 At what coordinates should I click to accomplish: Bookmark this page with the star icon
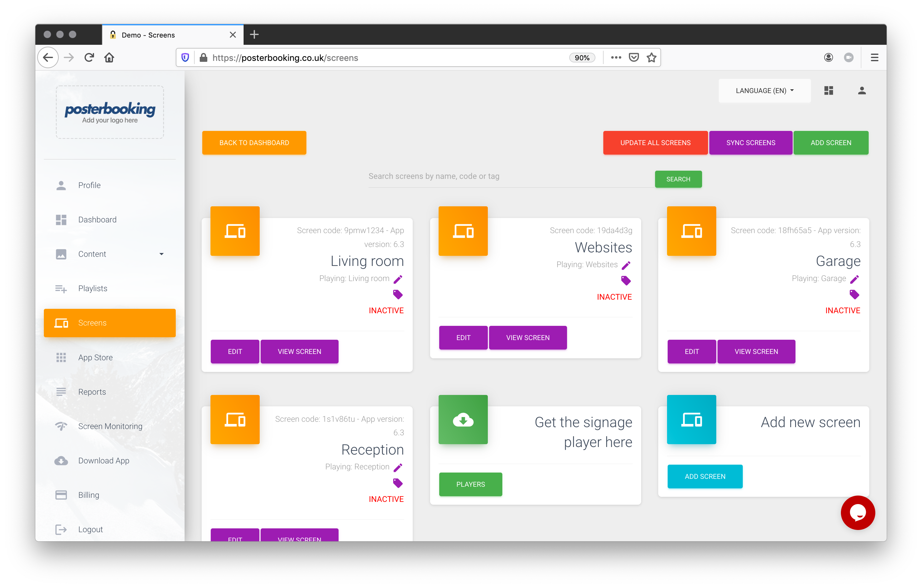pyautogui.click(x=652, y=57)
